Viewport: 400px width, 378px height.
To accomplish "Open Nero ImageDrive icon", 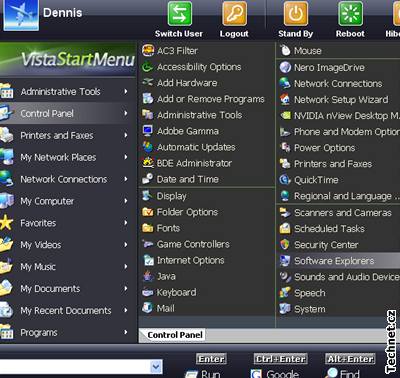I will [x=285, y=67].
